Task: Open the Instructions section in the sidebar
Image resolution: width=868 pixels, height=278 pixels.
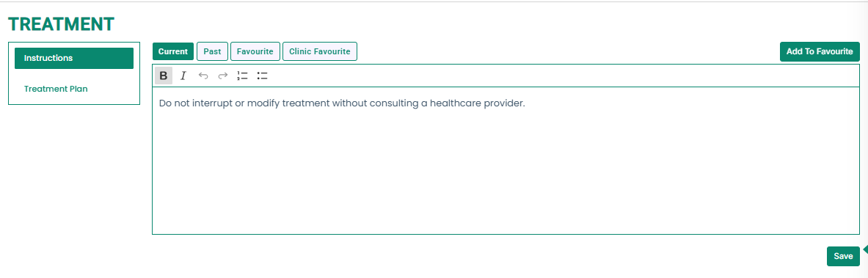Action: 74,58
